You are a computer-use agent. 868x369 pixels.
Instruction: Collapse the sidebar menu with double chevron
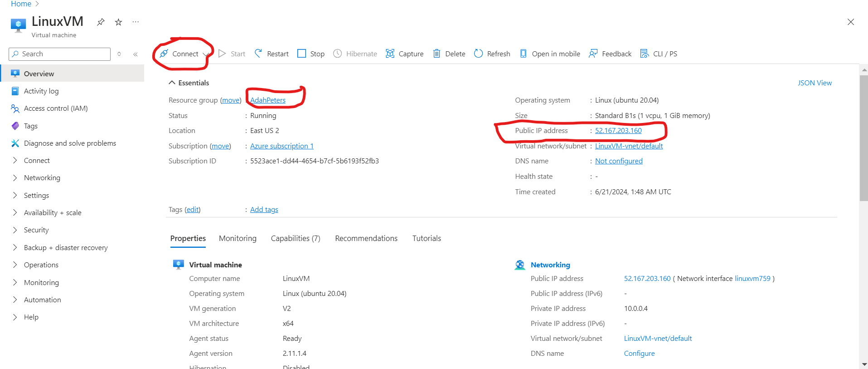[x=135, y=54]
